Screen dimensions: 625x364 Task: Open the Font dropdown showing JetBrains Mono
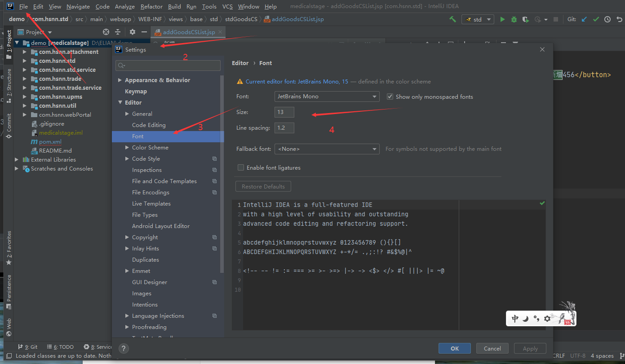pyautogui.click(x=327, y=96)
